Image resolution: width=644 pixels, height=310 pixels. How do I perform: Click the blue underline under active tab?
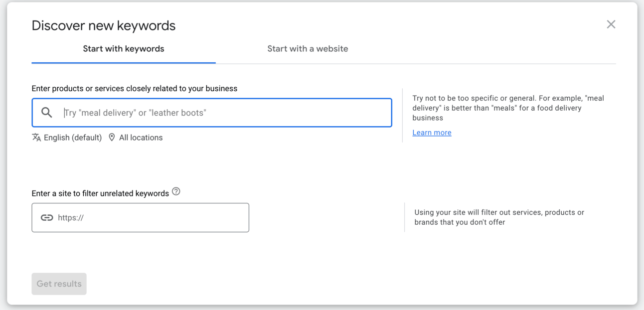click(123, 63)
